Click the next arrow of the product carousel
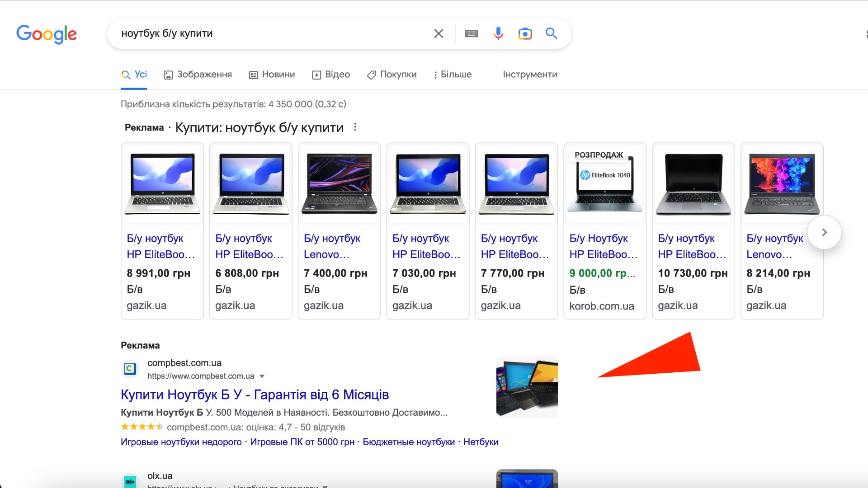868x488 pixels. pyautogui.click(x=824, y=232)
